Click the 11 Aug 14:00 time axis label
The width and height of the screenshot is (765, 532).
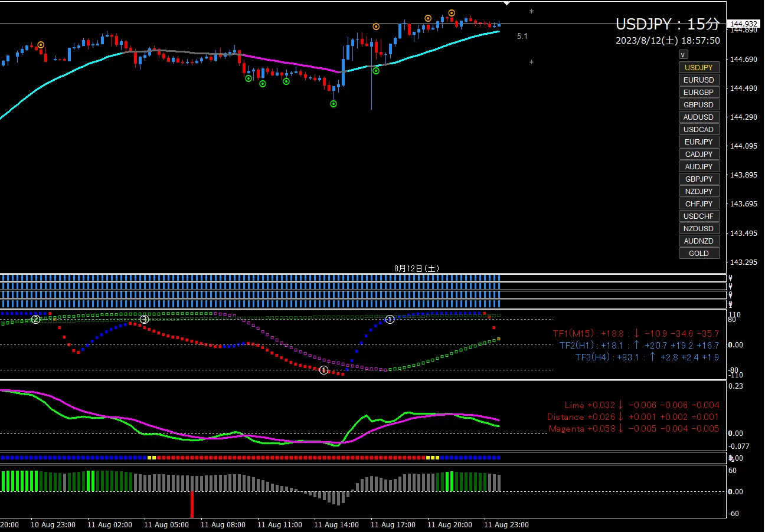(335, 524)
